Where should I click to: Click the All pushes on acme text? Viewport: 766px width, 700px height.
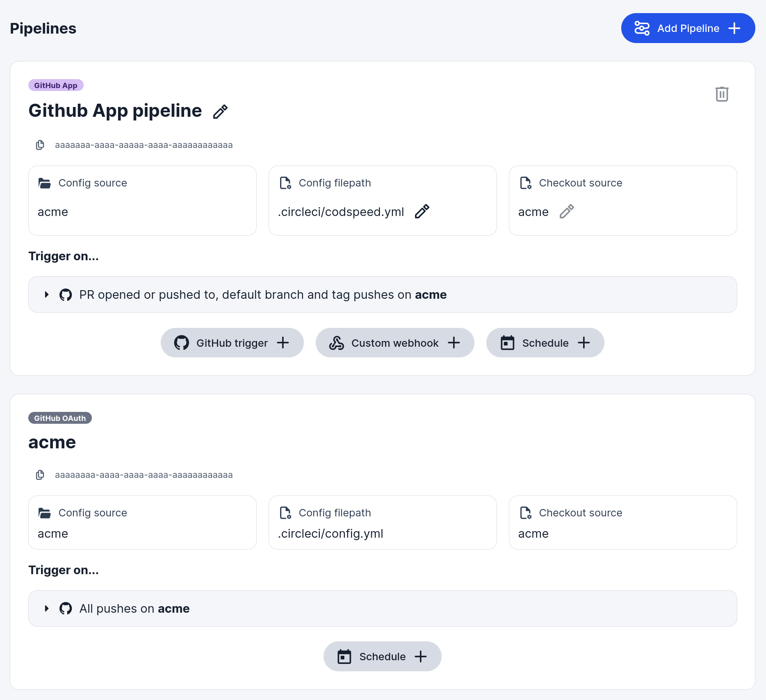tap(135, 609)
